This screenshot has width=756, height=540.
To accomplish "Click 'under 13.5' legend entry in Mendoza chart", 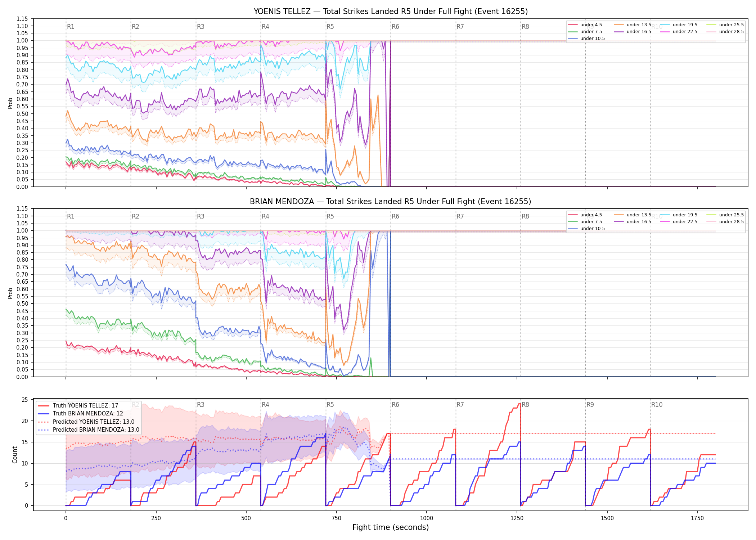I will tap(633, 215).
